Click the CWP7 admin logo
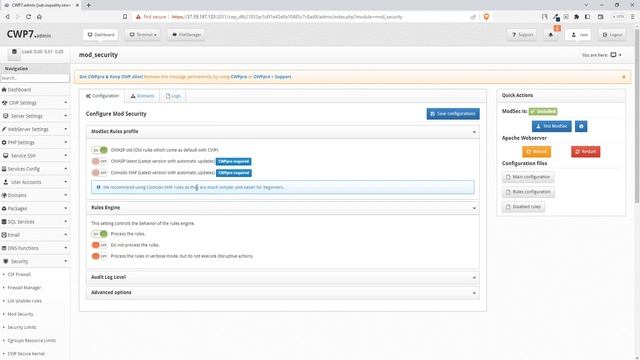 click(29, 35)
